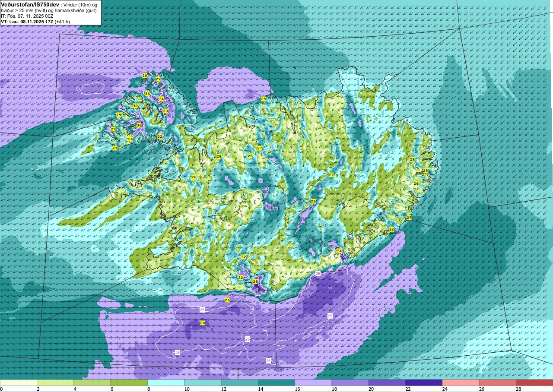The image size is (553, 392).
Task: Click the yellow "38" gust label
Action: pos(255,281)
